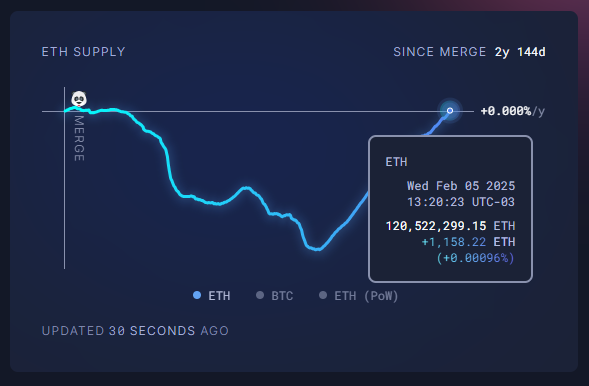The width and height of the screenshot is (589, 386).
Task: Click the (+0.00096%) percentage in tooltip
Action: click(475, 258)
